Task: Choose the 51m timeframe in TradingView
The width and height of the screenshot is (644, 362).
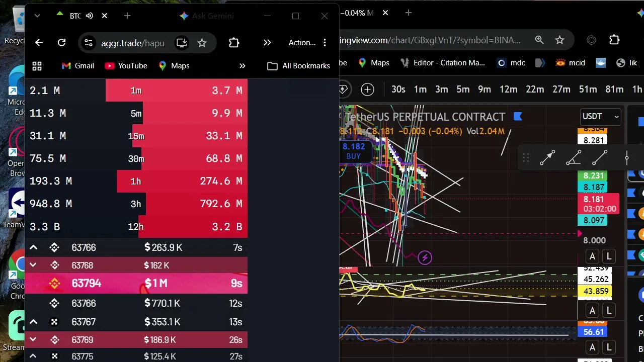Action: (588, 89)
